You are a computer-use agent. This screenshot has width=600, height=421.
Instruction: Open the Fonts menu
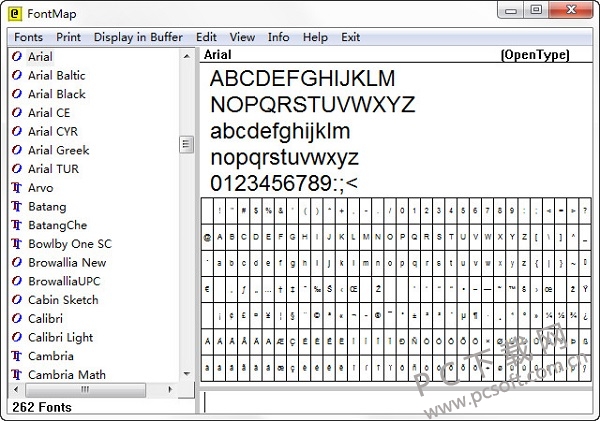click(x=28, y=37)
